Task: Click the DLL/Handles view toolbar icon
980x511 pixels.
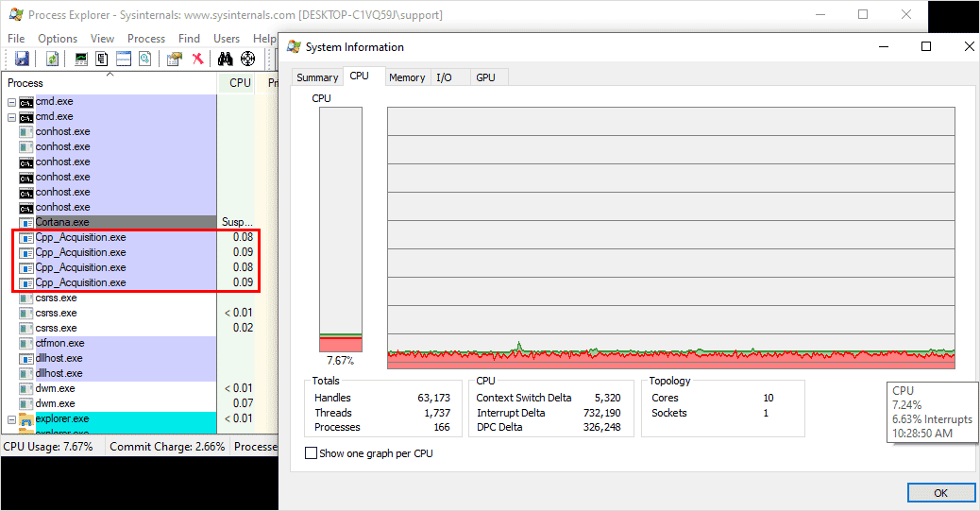Action: point(145,59)
